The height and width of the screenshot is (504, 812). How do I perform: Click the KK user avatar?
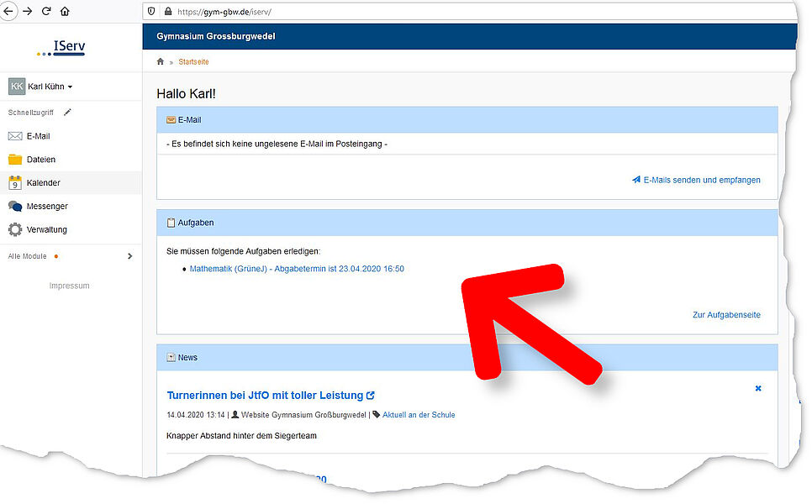[x=17, y=87]
